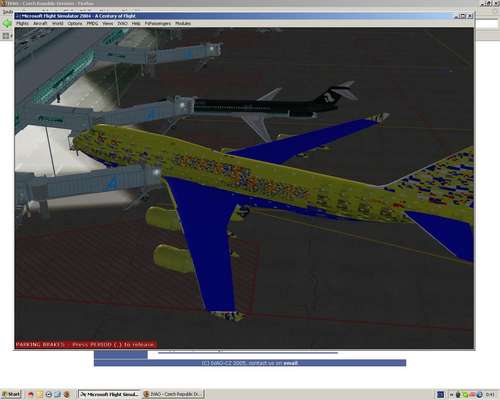Open the PMDG menu
The image size is (500, 400).
pyautogui.click(x=92, y=23)
